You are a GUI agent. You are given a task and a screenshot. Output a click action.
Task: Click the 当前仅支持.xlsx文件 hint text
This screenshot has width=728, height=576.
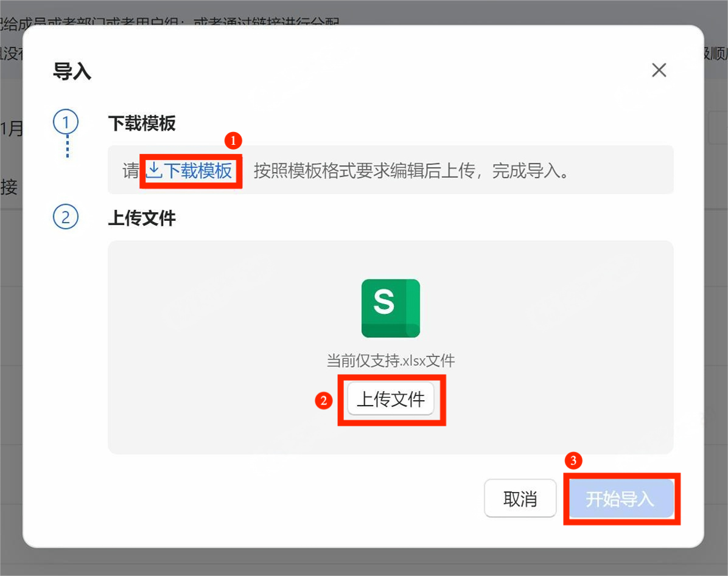point(390,361)
